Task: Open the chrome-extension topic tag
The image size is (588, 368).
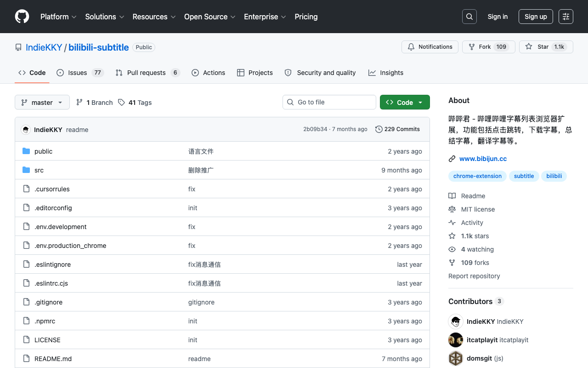Action: coord(477,176)
